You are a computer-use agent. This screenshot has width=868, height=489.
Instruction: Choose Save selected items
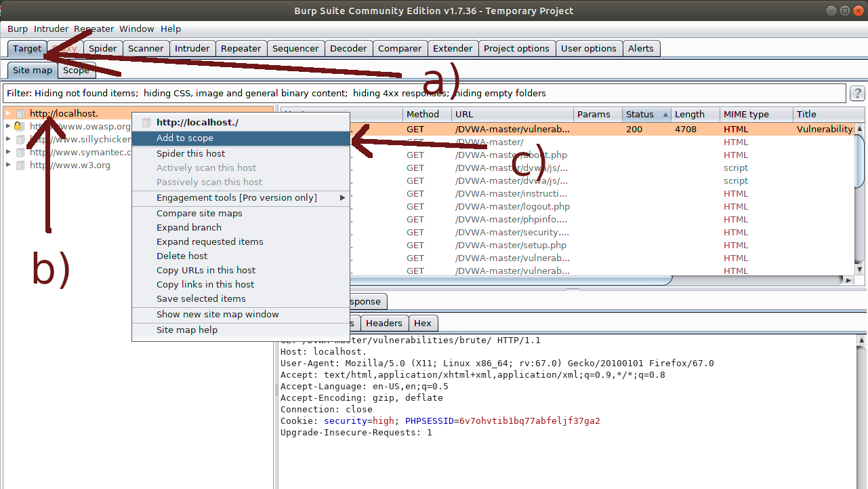click(241, 299)
